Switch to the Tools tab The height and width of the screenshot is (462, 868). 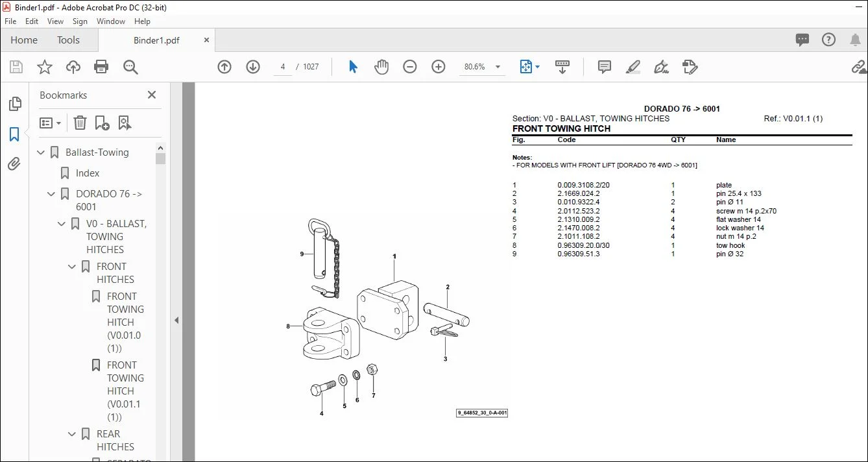tap(68, 40)
